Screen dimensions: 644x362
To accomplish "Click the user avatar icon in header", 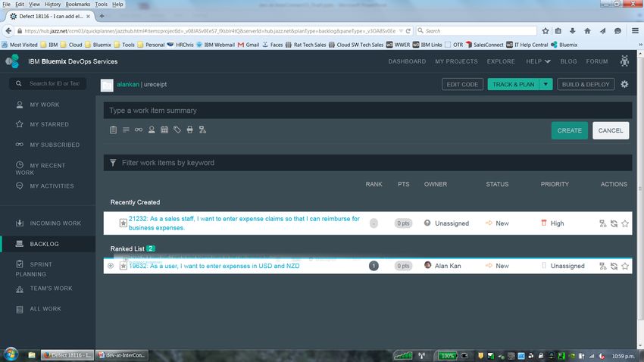I will 624,61.
